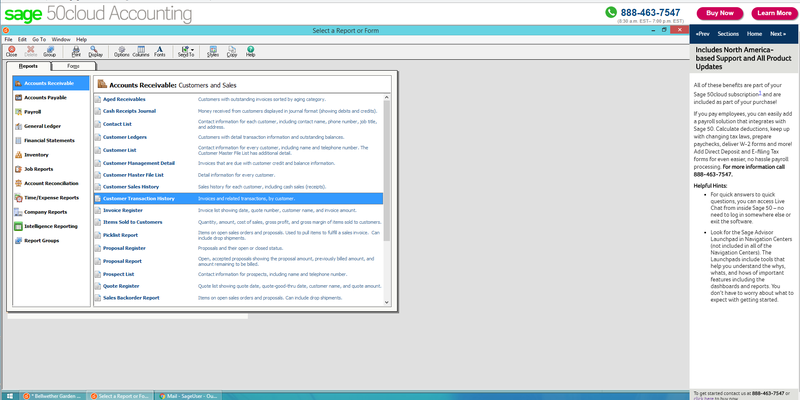Click the green Help toolbar icon
800x400 pixels.
pos(251,52)
